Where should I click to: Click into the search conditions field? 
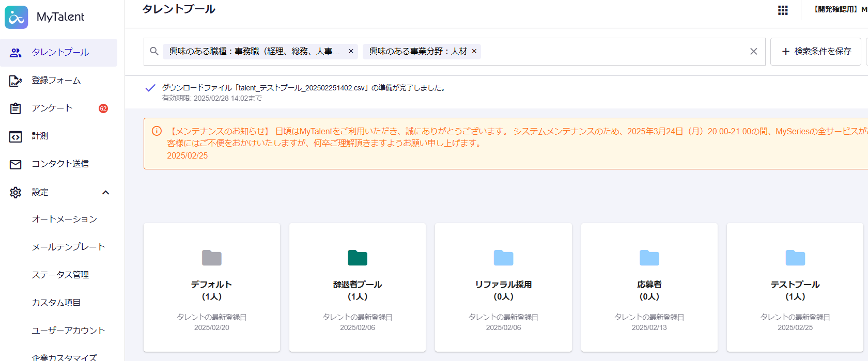(x=610, y=51)
